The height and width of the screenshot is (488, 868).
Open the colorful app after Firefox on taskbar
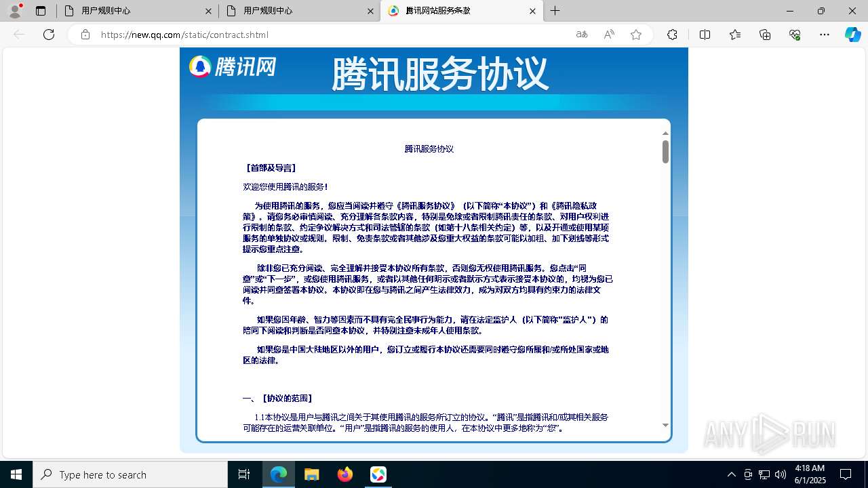(x=378, y=474)
